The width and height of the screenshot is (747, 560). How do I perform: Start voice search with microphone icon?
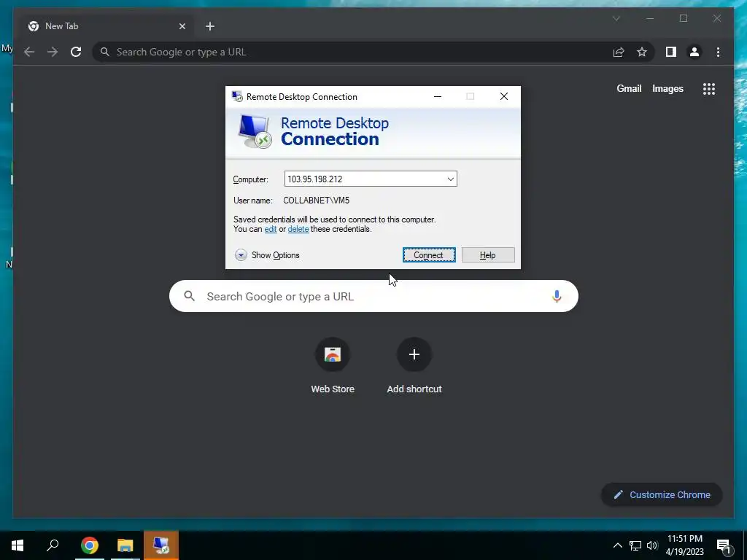557,296
